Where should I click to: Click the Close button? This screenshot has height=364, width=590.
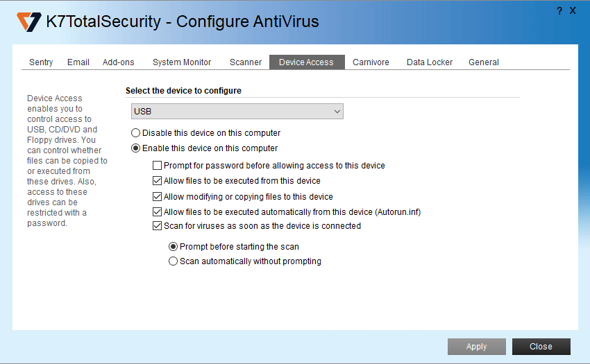pyautogui.click(x=541, y=347)
